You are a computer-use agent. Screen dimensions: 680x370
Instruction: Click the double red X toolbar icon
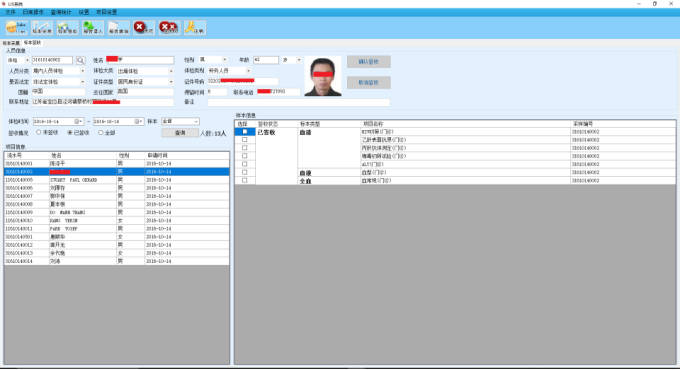[169, 28]
